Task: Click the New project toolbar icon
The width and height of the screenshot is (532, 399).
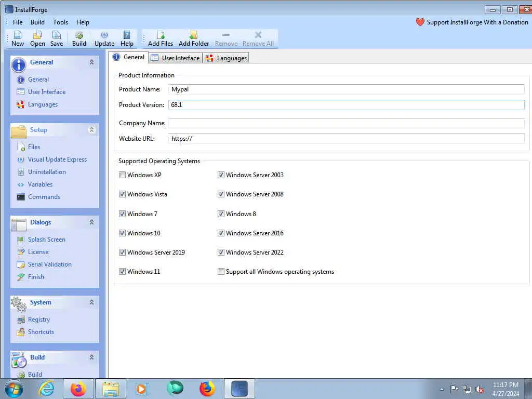Action: click(18, 38)
